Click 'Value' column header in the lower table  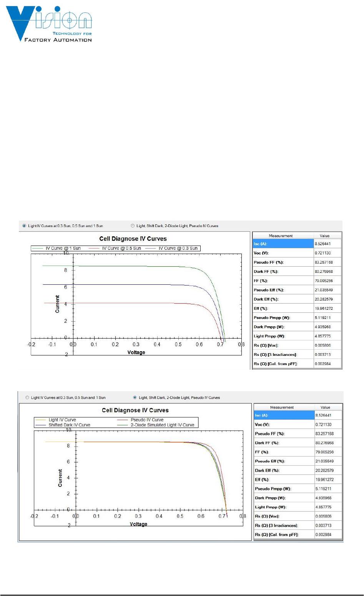coord(325,407)
